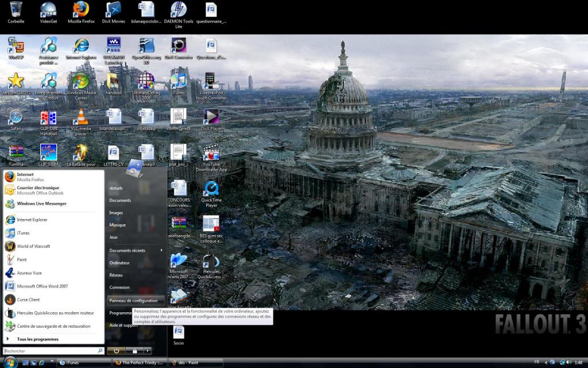The height and width of the screenshot is (368, 588).
Task: Click the FR language indicator in taskbar
Action: point(537,362)
